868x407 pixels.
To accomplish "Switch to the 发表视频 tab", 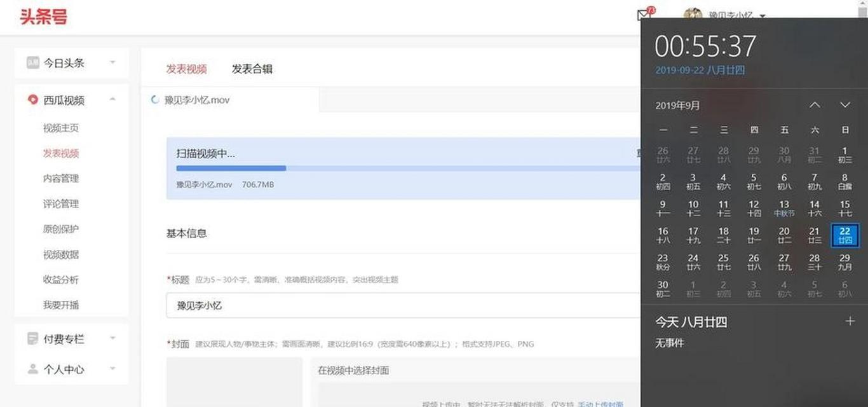I will (x=186, y=69).
